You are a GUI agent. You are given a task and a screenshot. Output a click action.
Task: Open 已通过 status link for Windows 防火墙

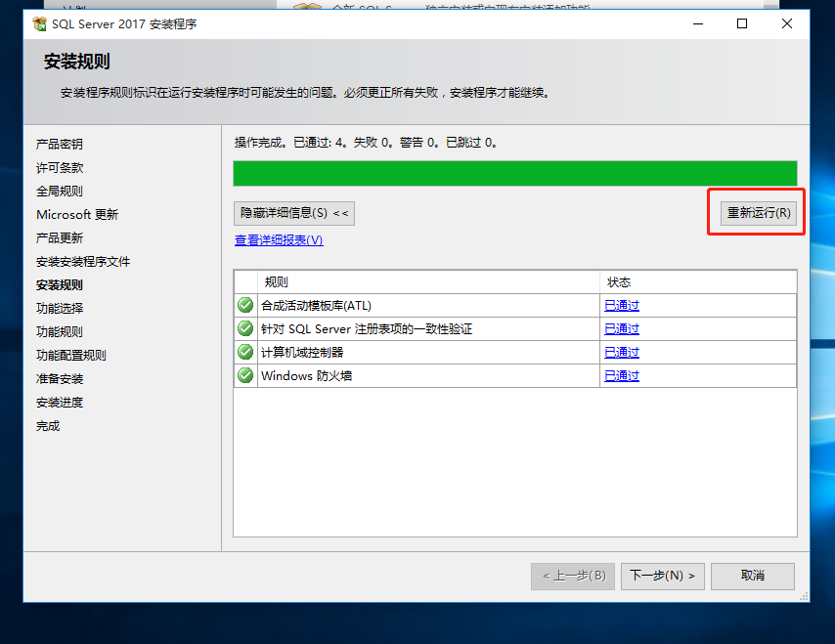tap(622, 376)
